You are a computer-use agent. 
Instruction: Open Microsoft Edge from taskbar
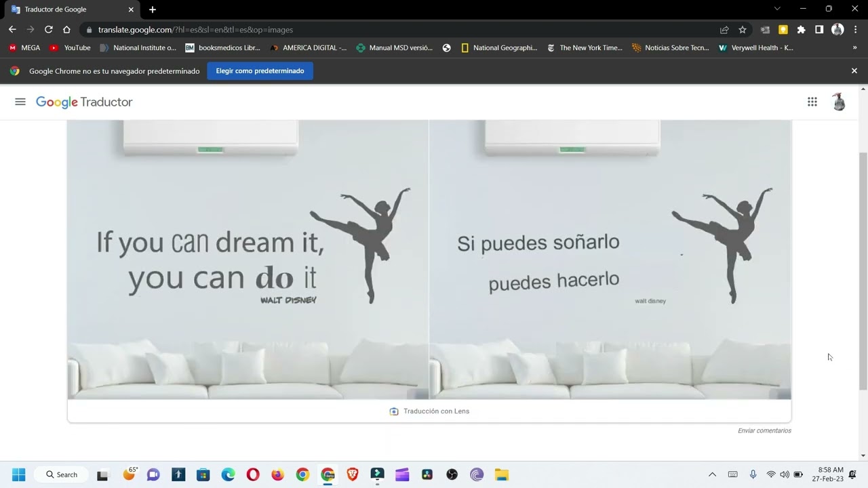click(229, 474)
